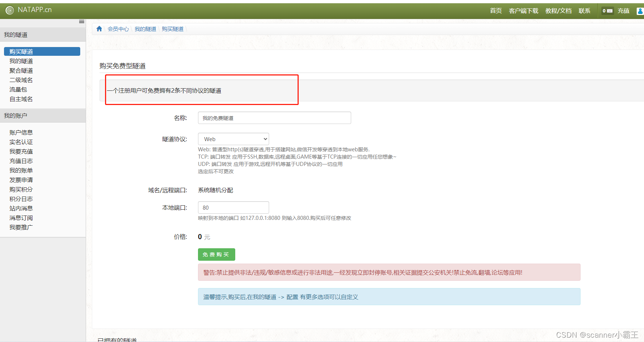
Task: Open 我要推广 in sidebar
Action: [x=21, y=227]
